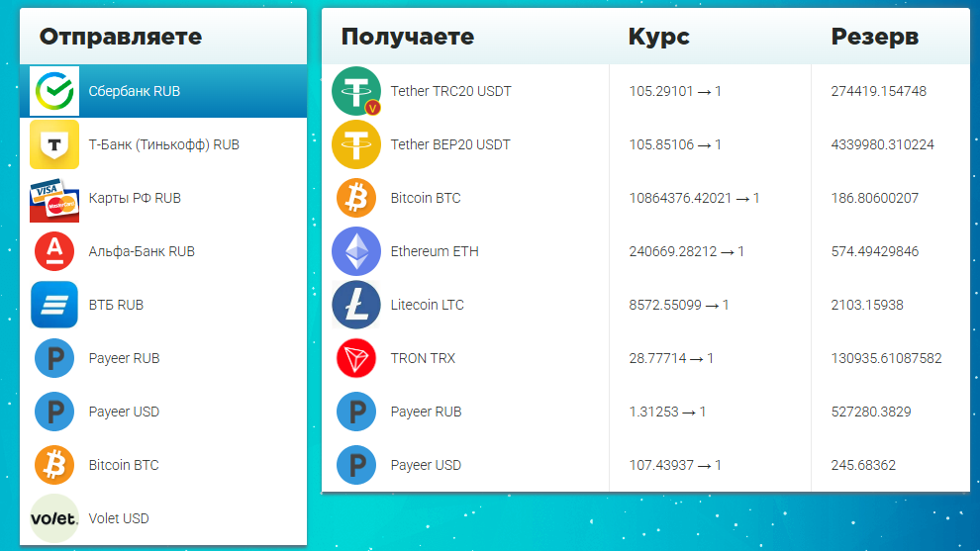Select Payeer USD label in receive list
The width and height of the screenshot is (980, 551).
coord(426,465)
